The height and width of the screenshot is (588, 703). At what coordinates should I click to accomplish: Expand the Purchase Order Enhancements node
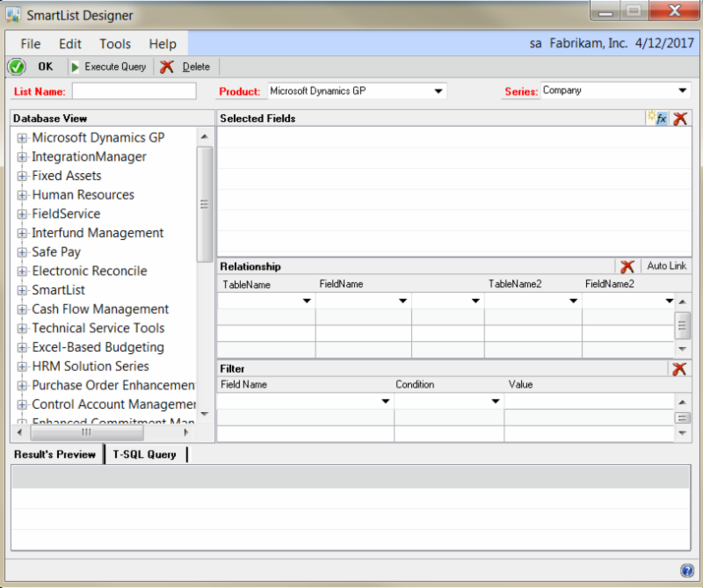click(21, 386)
